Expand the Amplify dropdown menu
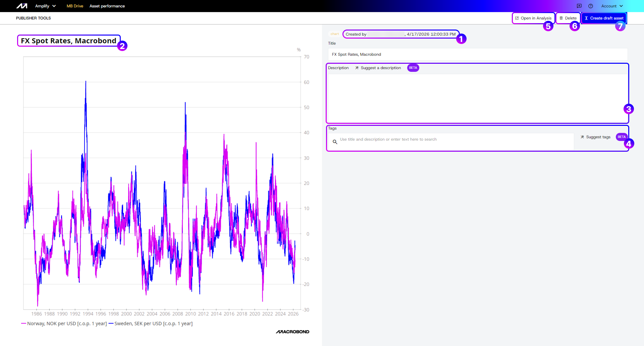Screen dimensions: 644x346 [45, 6]
